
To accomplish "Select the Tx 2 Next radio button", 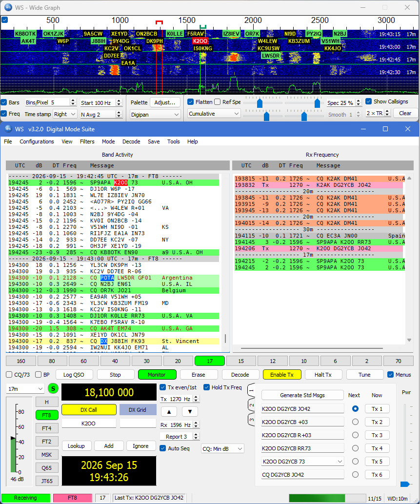I will click(355, 422).
